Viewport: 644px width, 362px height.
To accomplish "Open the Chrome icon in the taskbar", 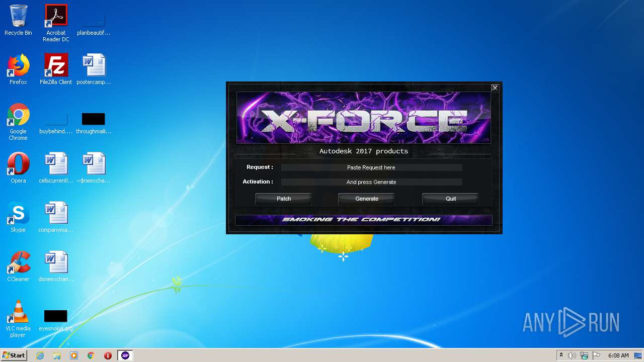I will click(x=91, y=355).
